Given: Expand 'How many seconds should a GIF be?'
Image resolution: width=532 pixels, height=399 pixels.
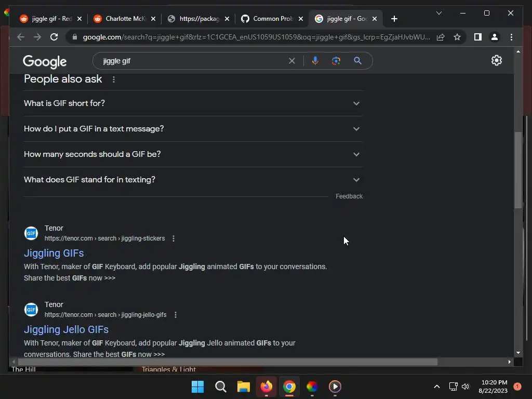Looking at the screenshot, I should tap(193, 154).
